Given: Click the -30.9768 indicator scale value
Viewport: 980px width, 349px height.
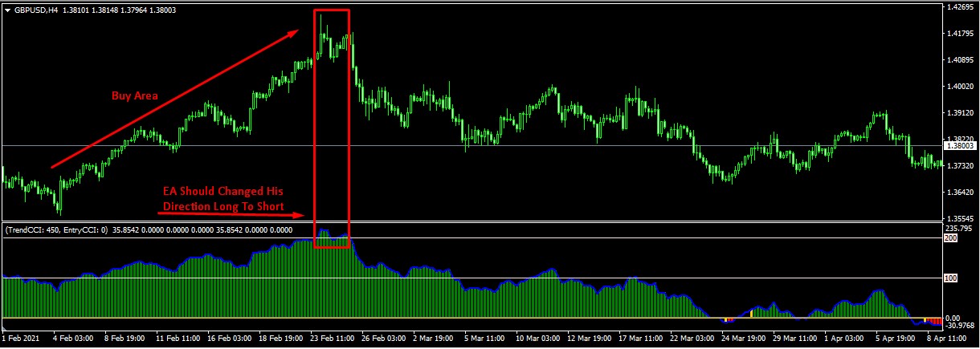Looking at the screenshot, I should coord(959,325).
